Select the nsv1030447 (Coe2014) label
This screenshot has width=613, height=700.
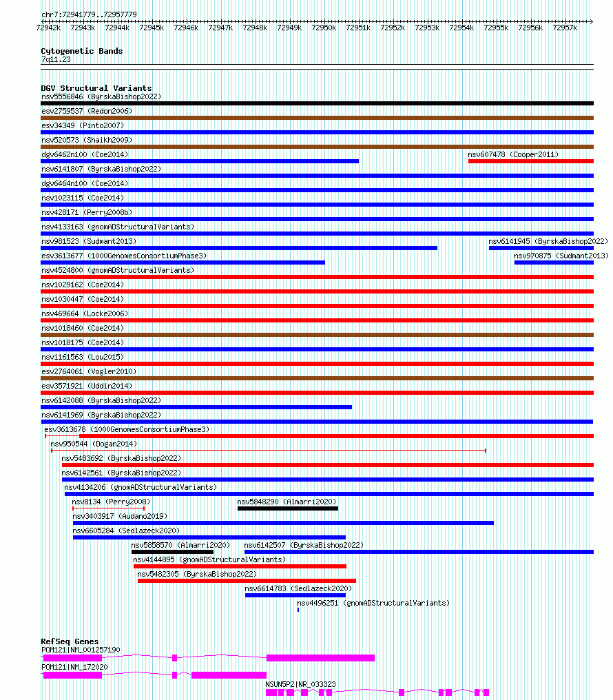click(x=83, y=299)
